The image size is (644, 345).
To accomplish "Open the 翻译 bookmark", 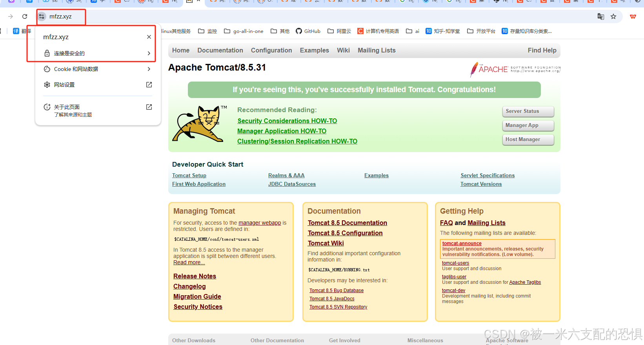I will (x=22, y=31).
